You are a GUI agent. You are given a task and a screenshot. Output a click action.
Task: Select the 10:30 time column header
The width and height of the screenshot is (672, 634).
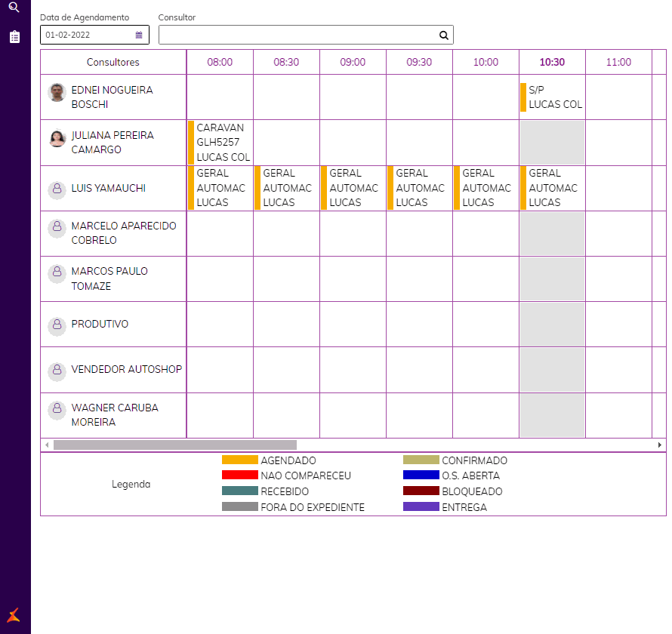pos(552,62)
